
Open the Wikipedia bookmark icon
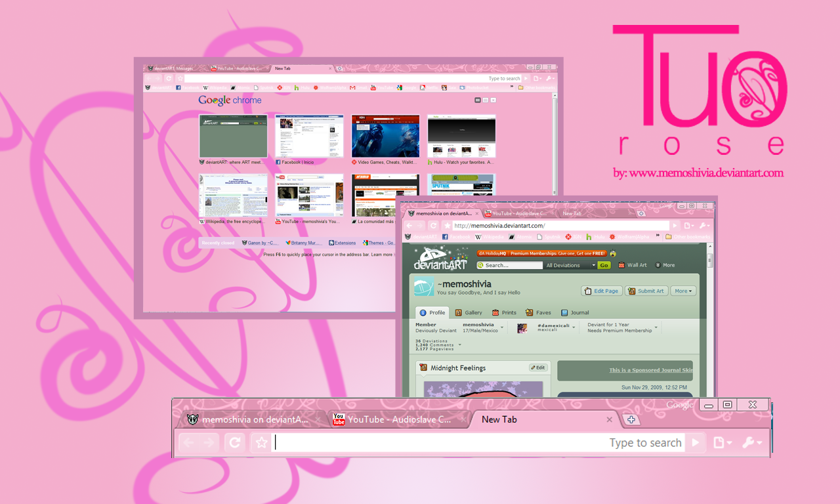[205, 87]
